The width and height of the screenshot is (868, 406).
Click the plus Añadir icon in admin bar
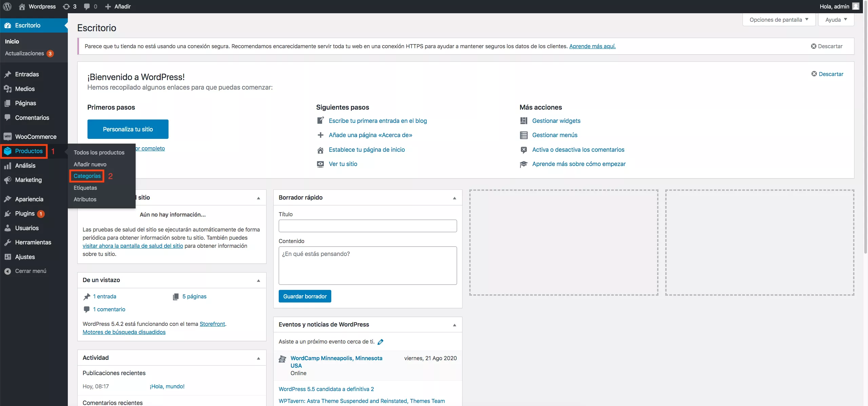tap(108, 6)
